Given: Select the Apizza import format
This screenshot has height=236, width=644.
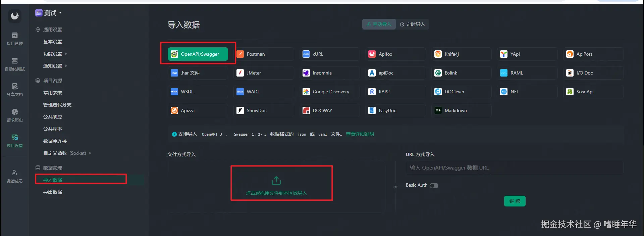Looking at the screenshot, I should [198, 110].
